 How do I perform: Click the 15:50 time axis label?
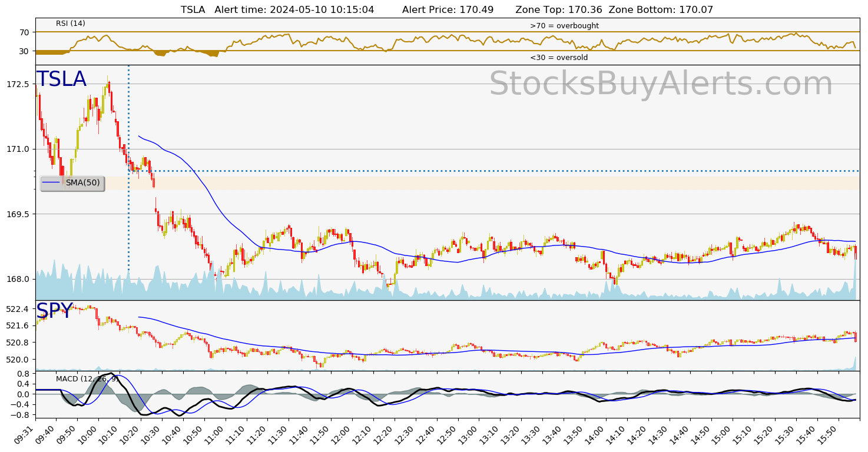click(x=828, y=434)
